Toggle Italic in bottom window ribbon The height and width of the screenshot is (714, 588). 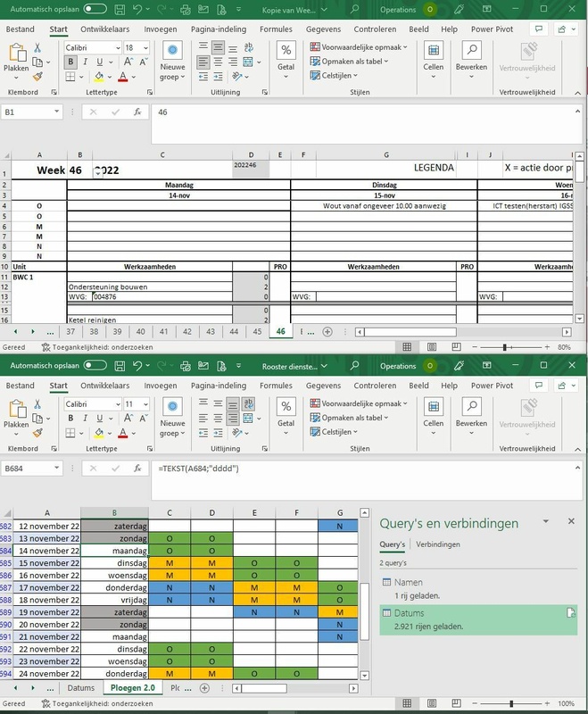[x=85, y=419]
